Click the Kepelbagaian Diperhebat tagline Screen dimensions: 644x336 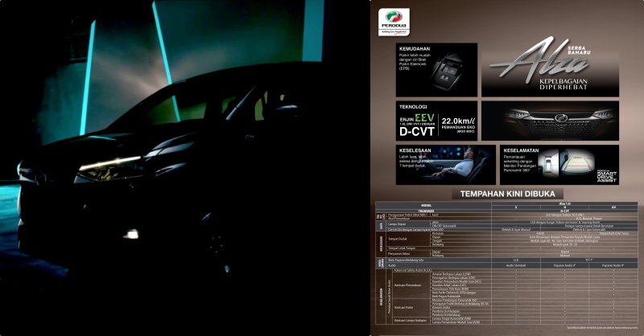pyautogui.click(x=563, y=84)
